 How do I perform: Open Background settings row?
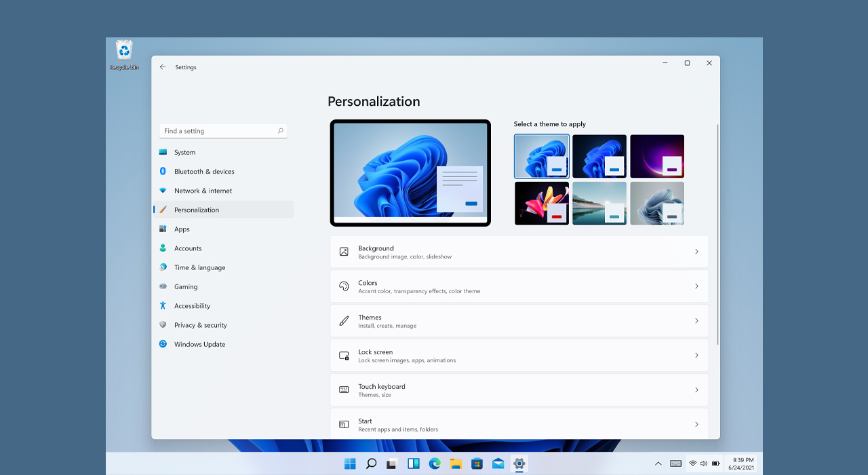coord(519,252)
